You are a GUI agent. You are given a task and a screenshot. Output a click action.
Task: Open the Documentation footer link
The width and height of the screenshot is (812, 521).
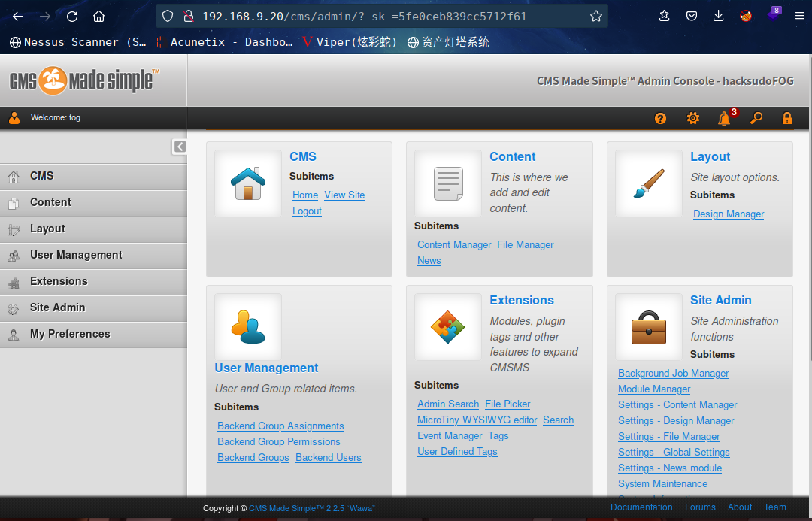(x=641, y=507)
